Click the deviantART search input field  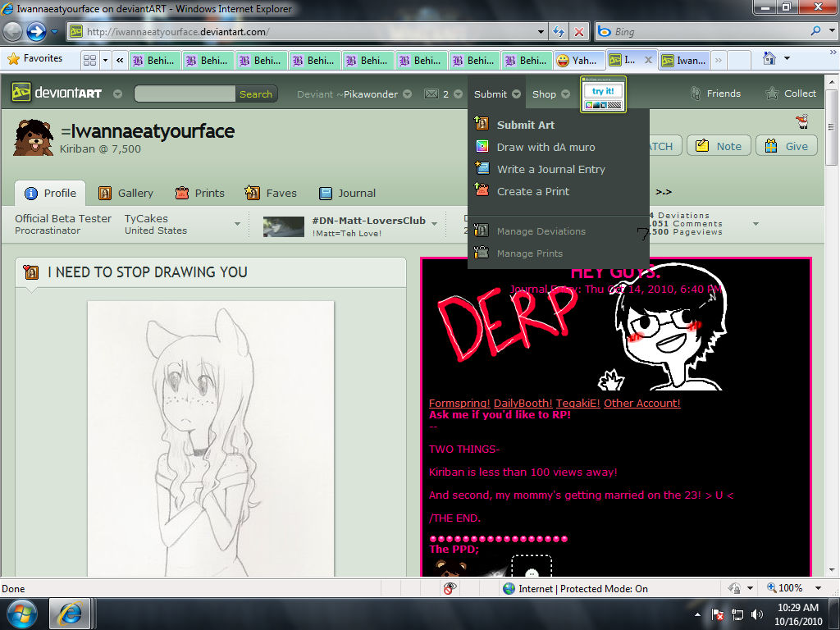(x=185, y=94)
